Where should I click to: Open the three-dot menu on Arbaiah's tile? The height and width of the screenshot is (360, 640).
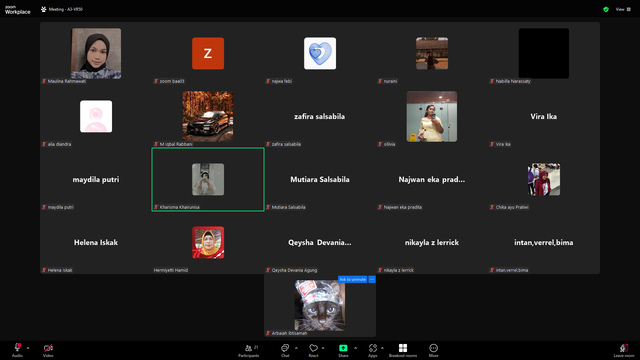[x=372, y=279]
